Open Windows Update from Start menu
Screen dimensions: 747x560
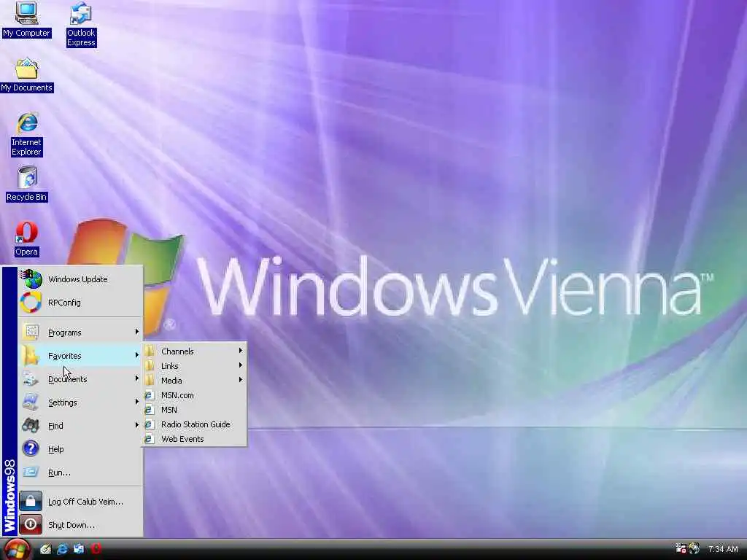pyautogui.click(x=80, y=279)
